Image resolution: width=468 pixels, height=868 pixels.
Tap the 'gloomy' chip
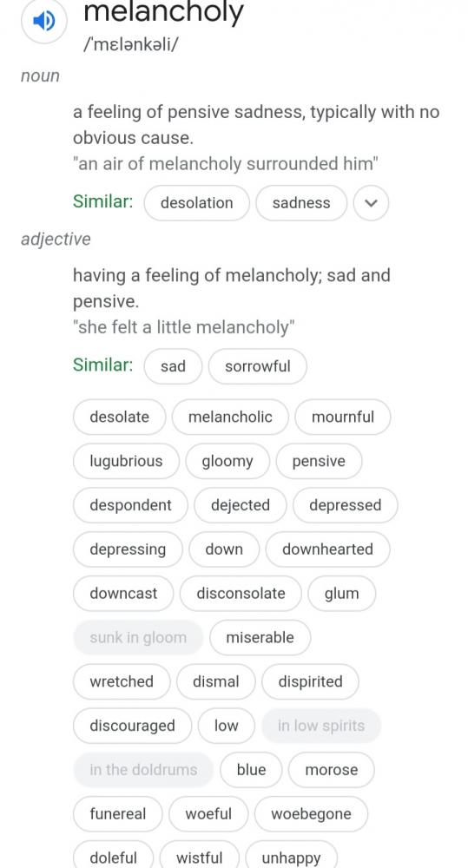[x=227, y=461]
